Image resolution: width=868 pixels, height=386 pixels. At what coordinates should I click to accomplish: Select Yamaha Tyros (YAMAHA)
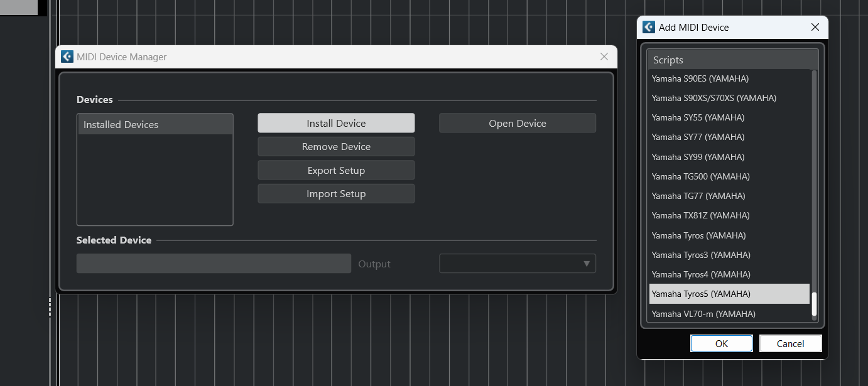coord(729,235)
